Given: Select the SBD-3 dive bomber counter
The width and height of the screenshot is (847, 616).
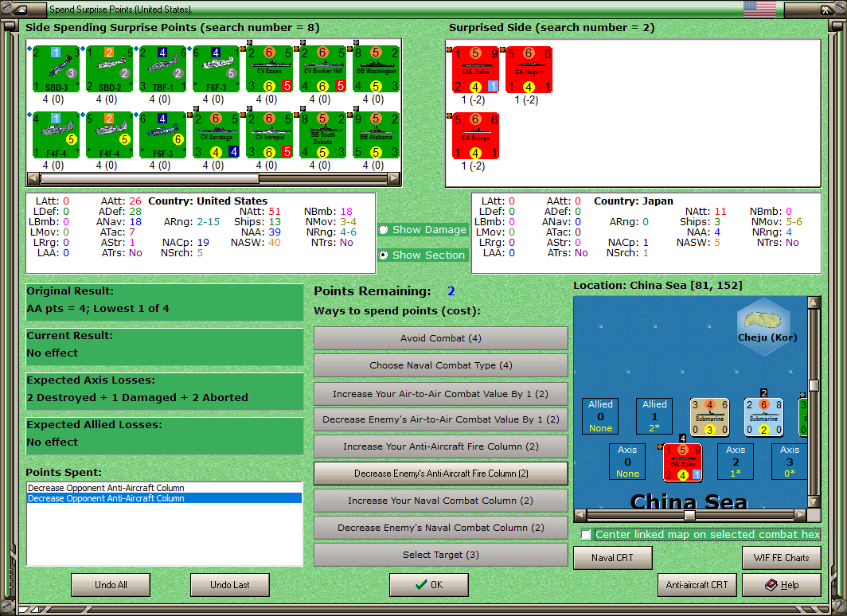Looking at the screenshot, I should coord(57,69).
